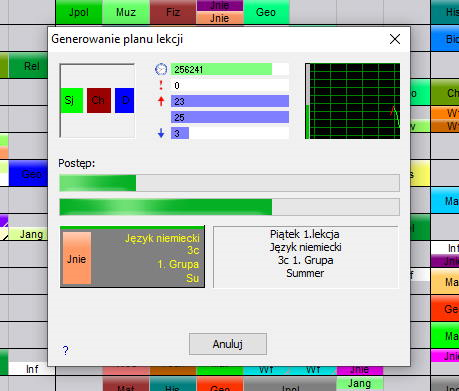Select the Inf cell at bottom left
Screen dimensions: 459x391
(x=32, y=369)
